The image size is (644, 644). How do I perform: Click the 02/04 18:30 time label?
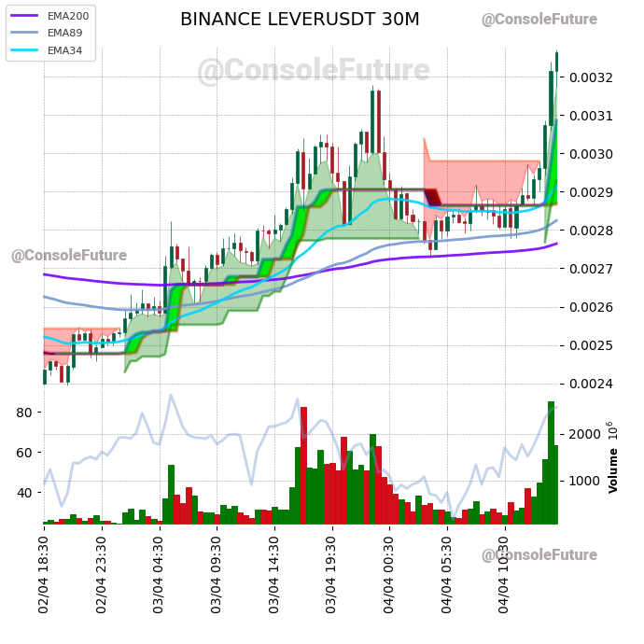(44, 575)
